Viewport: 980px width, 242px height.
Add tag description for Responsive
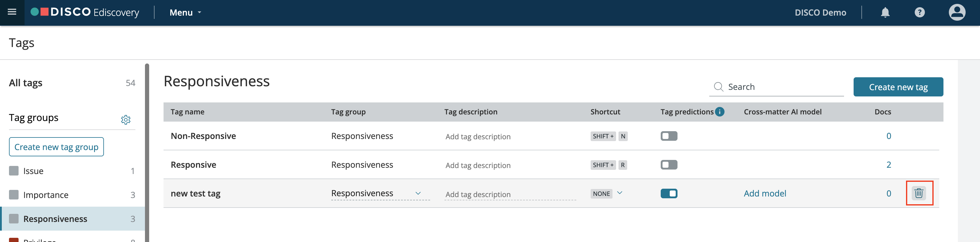(x=478, y=165)
